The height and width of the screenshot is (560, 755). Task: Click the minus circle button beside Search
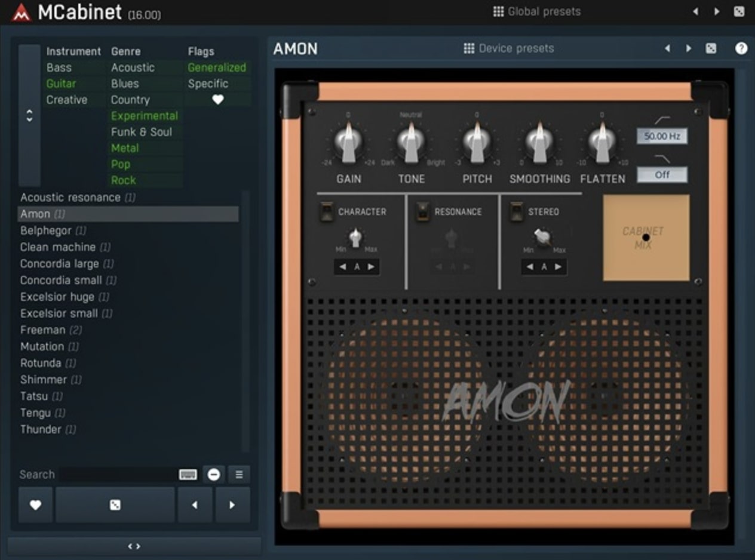click(x=214, y=475)
